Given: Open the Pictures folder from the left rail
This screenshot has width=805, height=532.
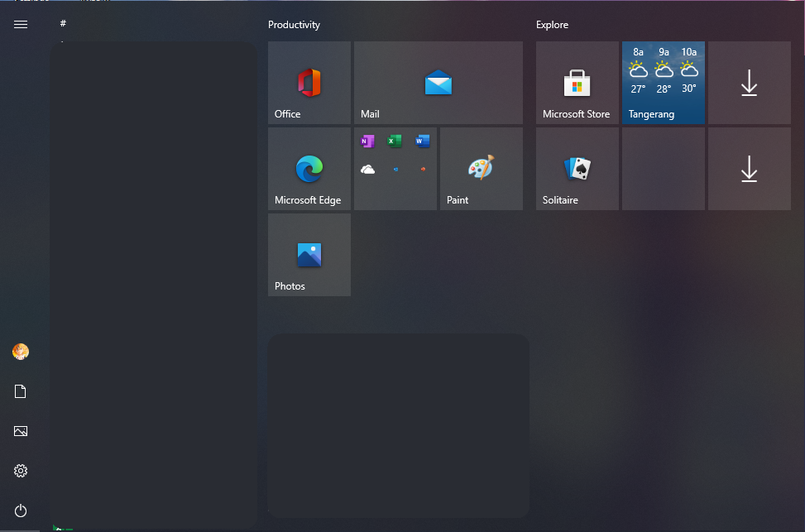Looking at the screenshot, I should 21,431.
